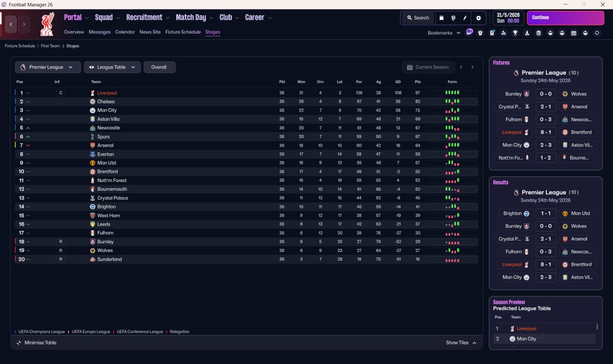The image size is (613, 364).
Task: Click the Current Season button
Action: click(x=428, y=67)
